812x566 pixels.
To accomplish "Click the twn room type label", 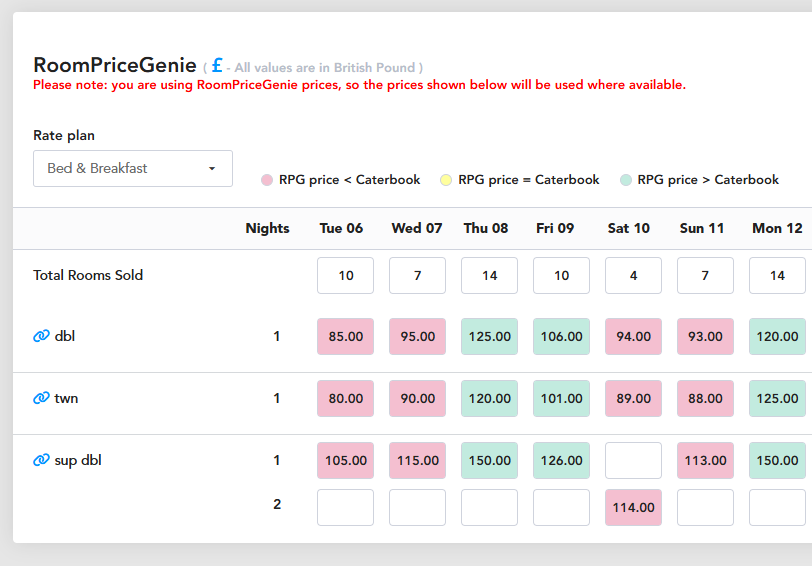I will pyautogui.click(x=66, y=398).
